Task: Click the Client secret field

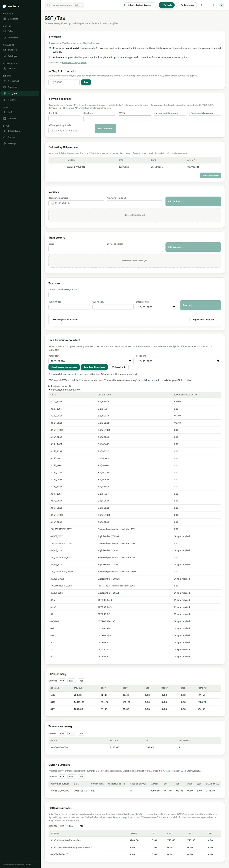Action: pos(100,118)
